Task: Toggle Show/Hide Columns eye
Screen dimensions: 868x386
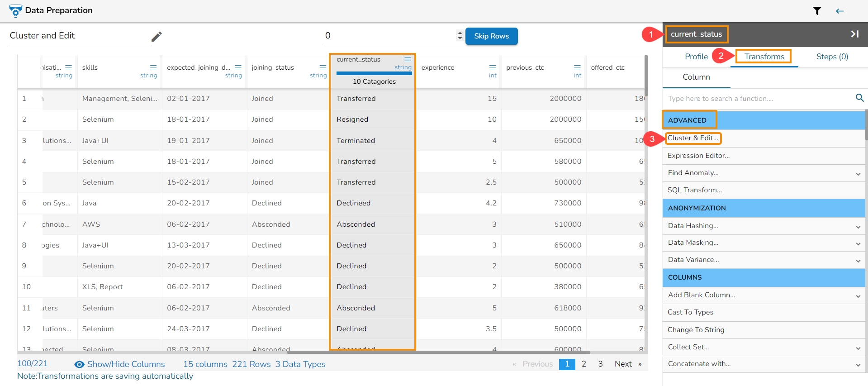Action: [80, 364]
